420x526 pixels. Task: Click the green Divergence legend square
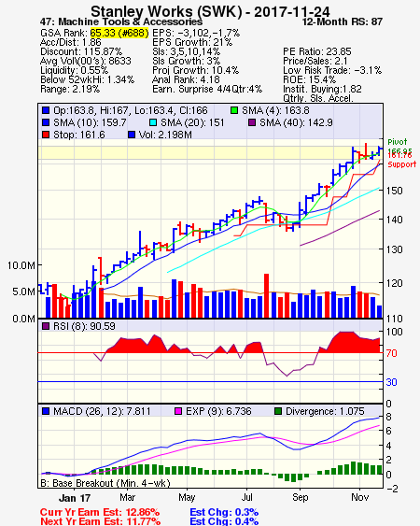(x=278, y=411)
